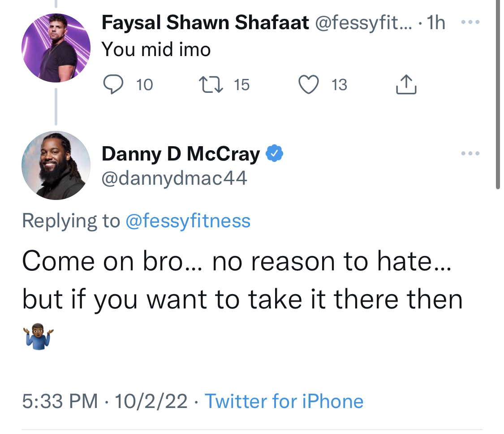
Task: Open share icon on Faysal's tweet
Action: coord(406,84)
